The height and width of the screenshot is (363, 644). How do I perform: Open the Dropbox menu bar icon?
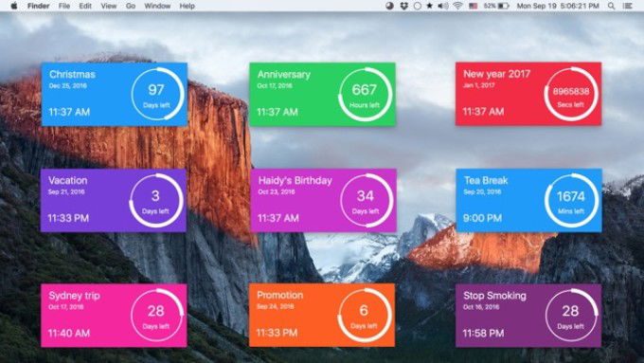point(403,6)
